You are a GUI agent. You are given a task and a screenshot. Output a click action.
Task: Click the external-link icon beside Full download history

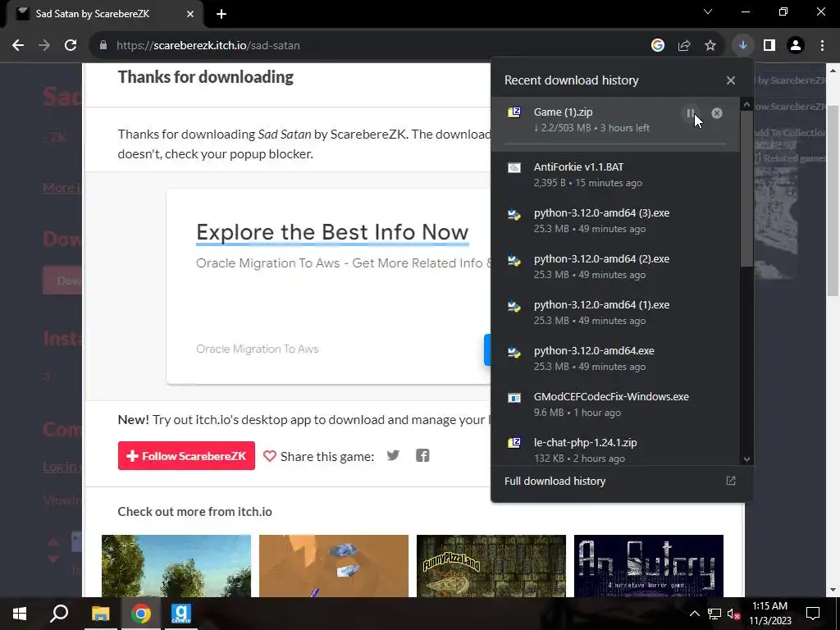coord(731,481)
